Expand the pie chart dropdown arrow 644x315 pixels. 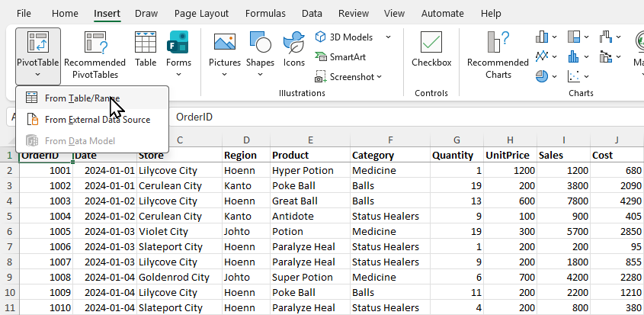pos(555,76)
